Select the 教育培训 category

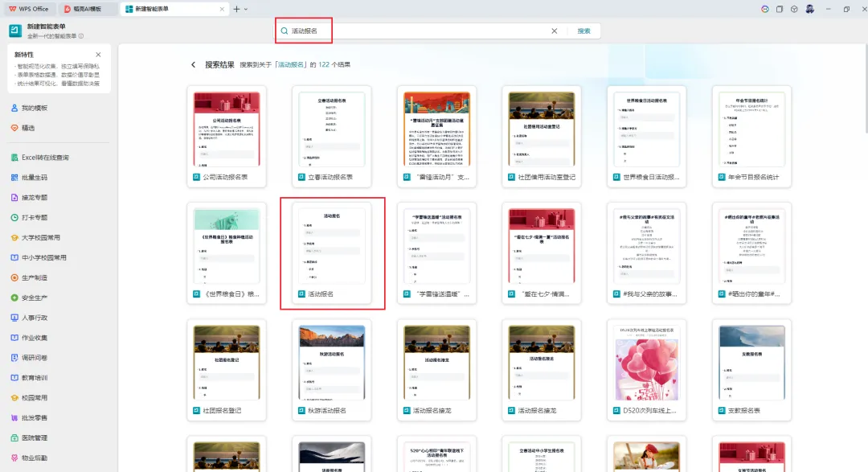tap(30, 378)
